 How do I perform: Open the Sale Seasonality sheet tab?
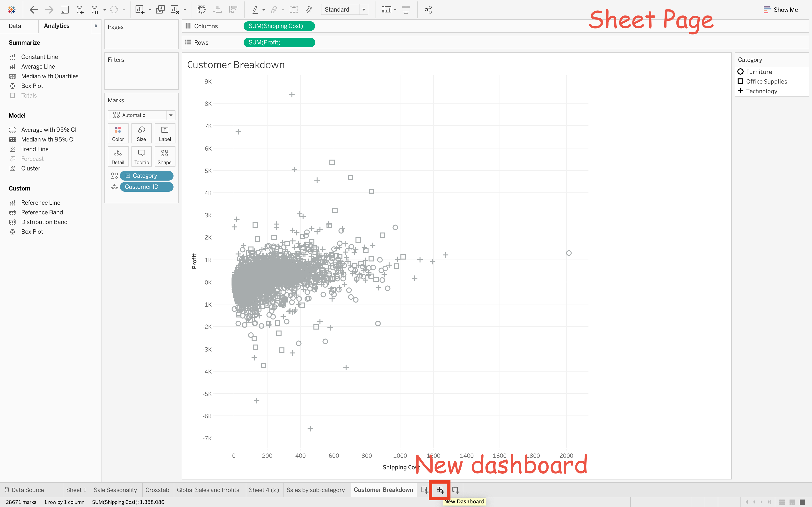pyautogui.click(x=115, y=490)
